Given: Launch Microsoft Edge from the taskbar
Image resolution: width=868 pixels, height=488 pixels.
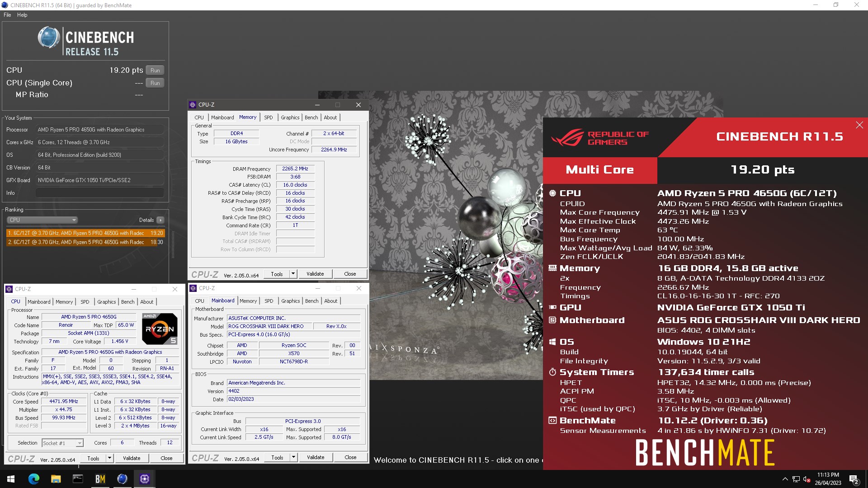Looking at the screenshot, I should 33,479.
